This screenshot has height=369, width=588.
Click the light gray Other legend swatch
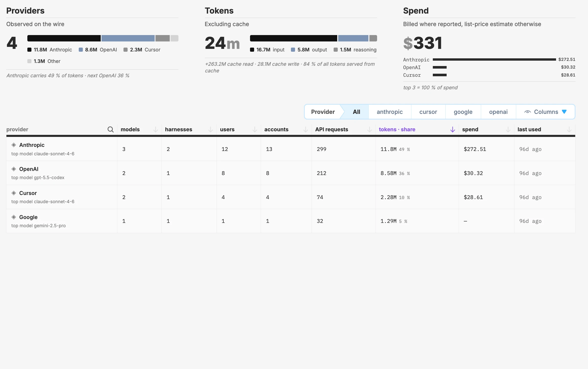tap(29, 61)
